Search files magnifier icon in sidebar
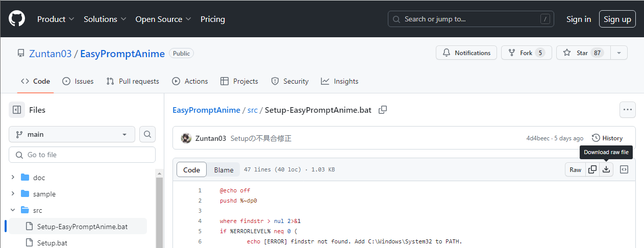644x248 pixels. click(147, 134)
